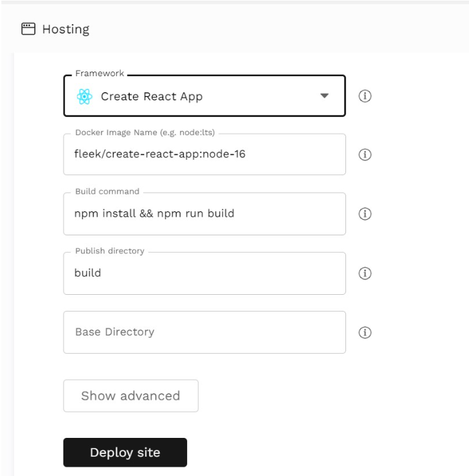Show info for Docker Image Name field
The image size is (469, 476).
(365, 154)
